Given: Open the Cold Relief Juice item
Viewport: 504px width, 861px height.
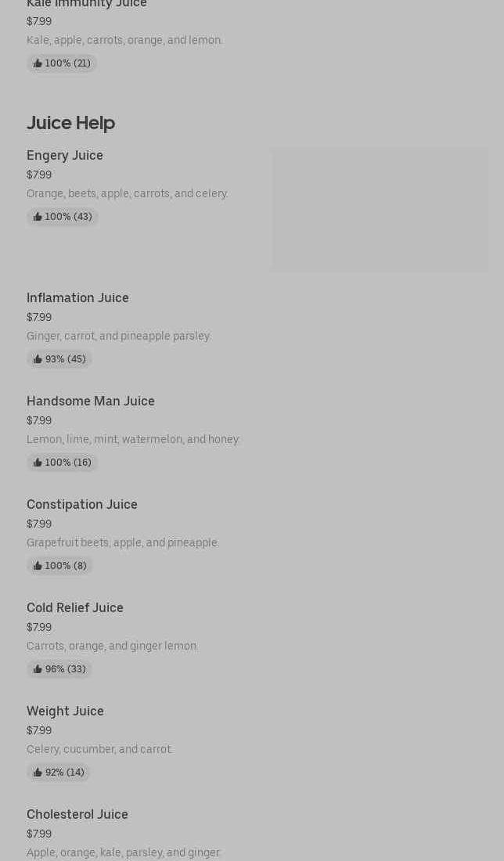Looking at the screenshot, I should coord(75,607).
